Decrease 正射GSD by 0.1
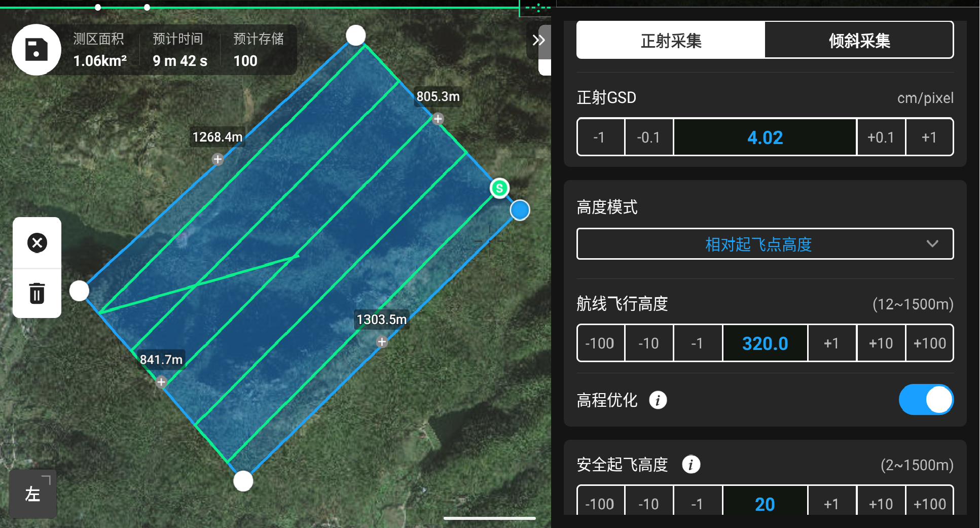This screenshot has width=980, height=528. point(649,137)
